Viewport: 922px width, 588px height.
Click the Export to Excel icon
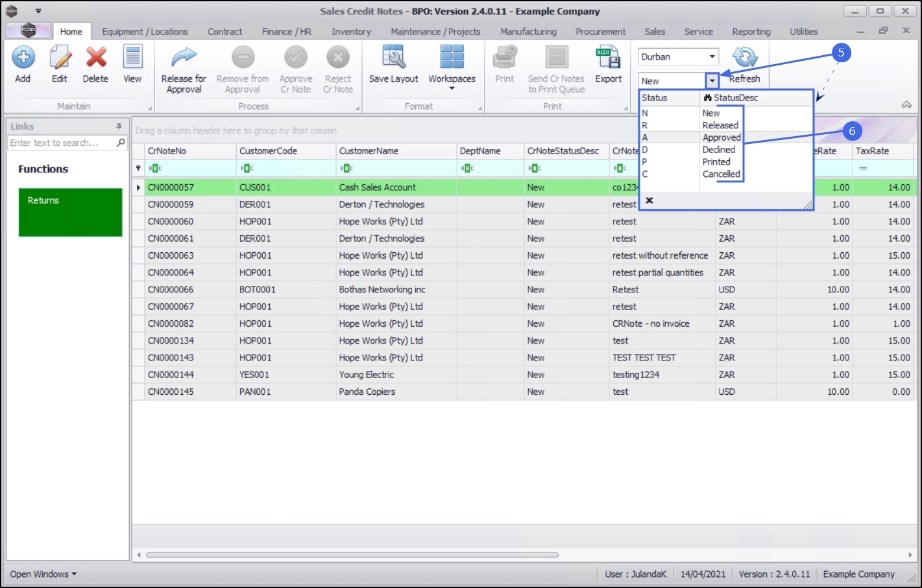pos(608,58)
